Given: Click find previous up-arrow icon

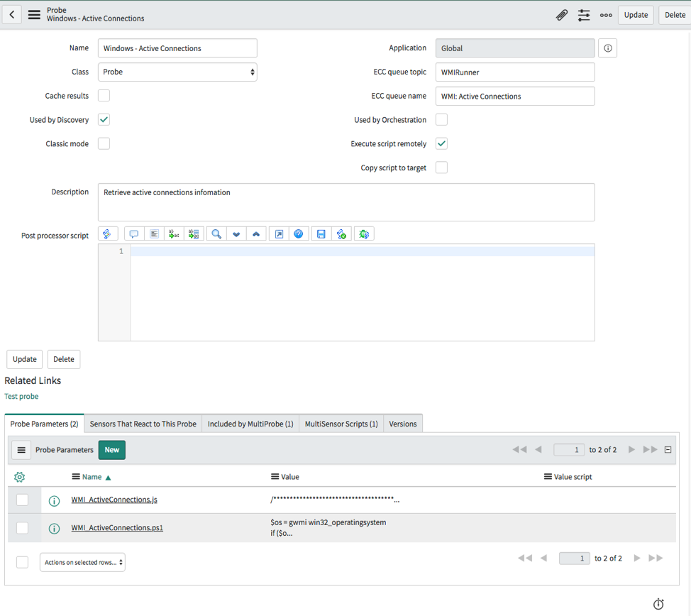Looking at the screenshot, I should [256, 233].
